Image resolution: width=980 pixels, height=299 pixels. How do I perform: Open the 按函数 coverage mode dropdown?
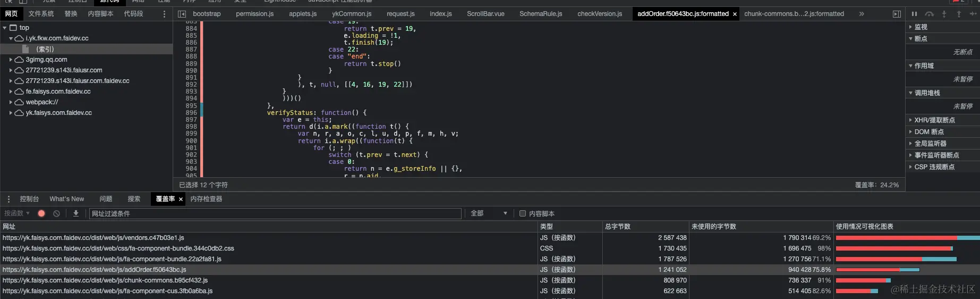pos(17,213)
